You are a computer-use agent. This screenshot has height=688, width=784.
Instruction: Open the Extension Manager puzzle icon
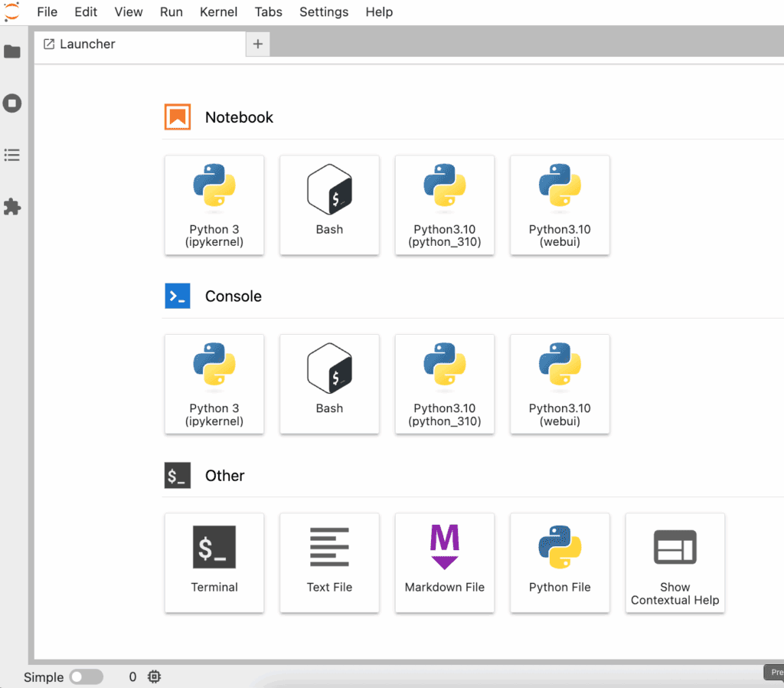coord(12,207)
